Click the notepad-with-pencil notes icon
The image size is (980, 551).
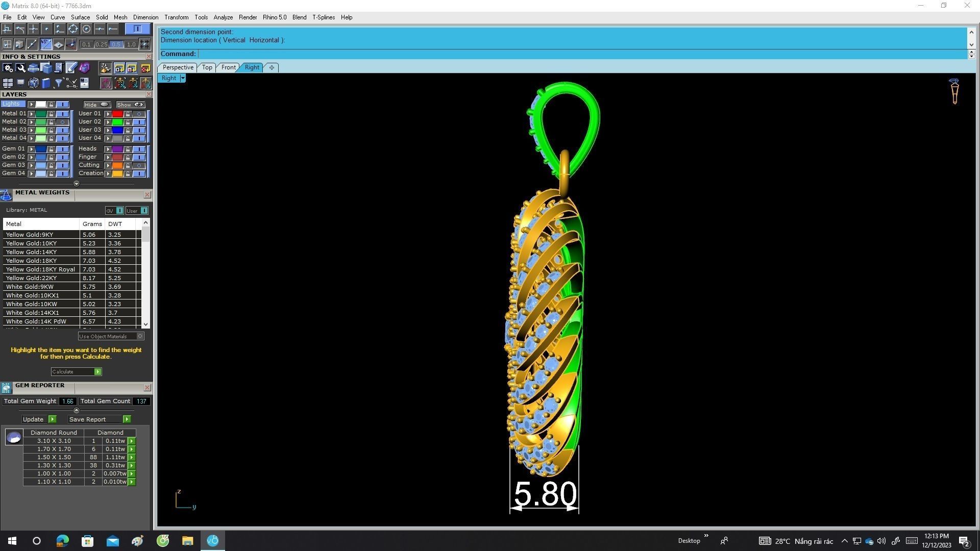tap(71, 68)
